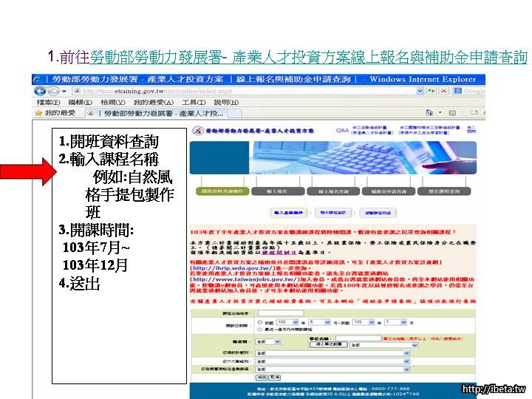Screen dimensions: 532x399
Task: Click the 課程名稱 search input field
Action: tap(280, 313)
